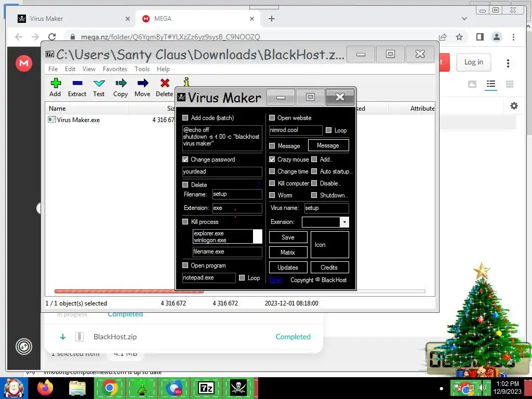Screen dimensions: 532x399
Task: Click the Add icon in 7-Zip toolbar
Action: point(56,83)
